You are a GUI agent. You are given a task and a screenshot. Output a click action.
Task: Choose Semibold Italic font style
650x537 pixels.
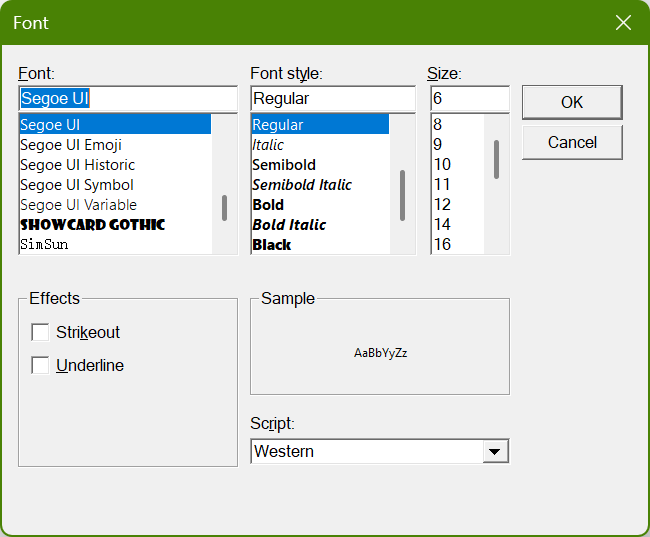320,185
